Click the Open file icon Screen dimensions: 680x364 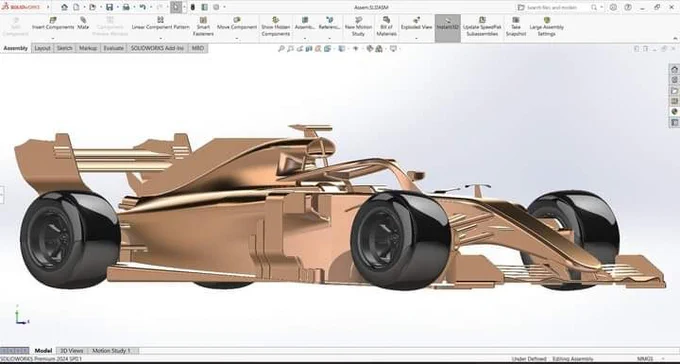92,7
